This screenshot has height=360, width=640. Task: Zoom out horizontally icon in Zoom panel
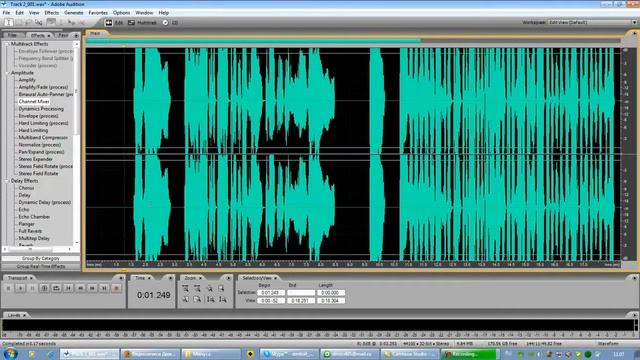[198, 288]
